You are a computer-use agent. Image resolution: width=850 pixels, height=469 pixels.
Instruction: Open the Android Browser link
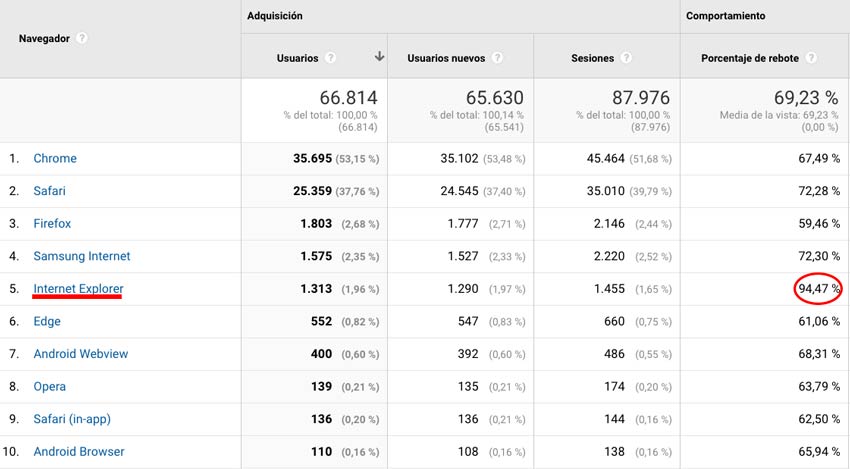[79, 452]
